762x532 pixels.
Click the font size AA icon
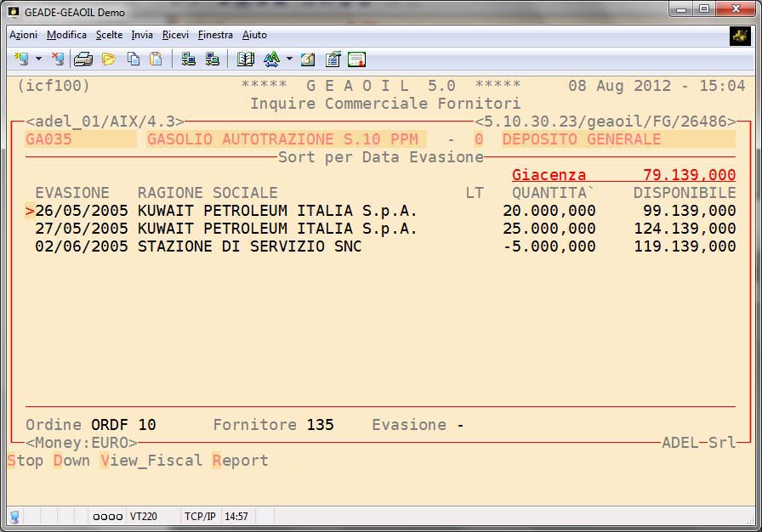(271, 59)
